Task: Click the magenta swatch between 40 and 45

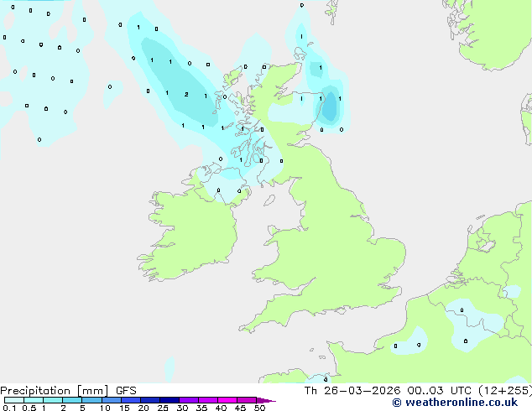Action: [227, 400]
